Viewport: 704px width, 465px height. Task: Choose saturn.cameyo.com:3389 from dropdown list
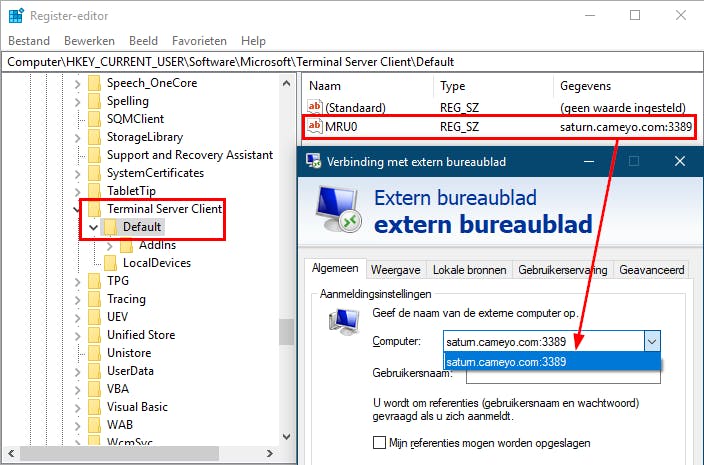(x=552, y=362)
